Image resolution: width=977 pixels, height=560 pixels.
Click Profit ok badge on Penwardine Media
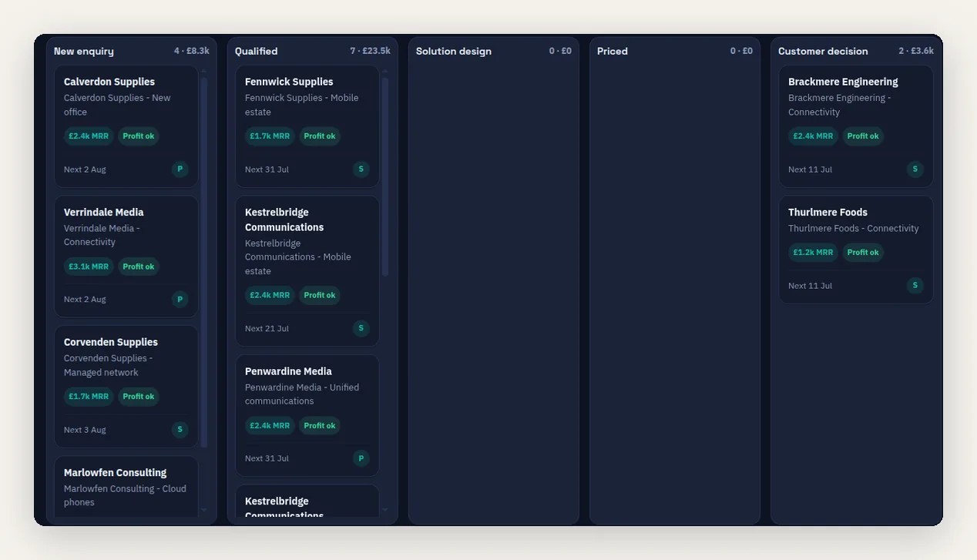point(320,425)
